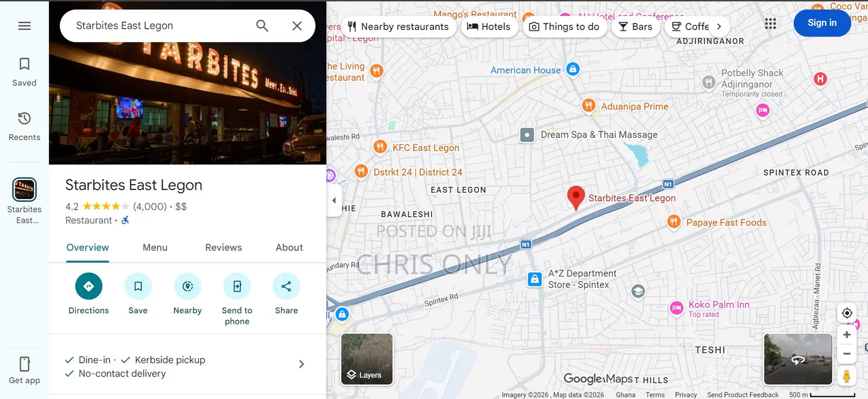The height and width of the screenshot is (399, 868).
Task: Filter by Nearby restaurants chip
Action: pos(398,27)
